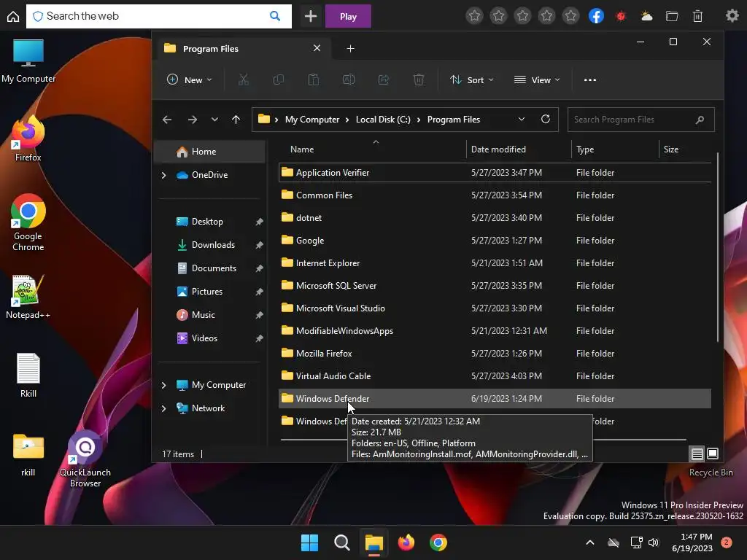This screenshot has height=560, width=747.
Task: Open the New dropdown menu
Action: pos(190,80)
